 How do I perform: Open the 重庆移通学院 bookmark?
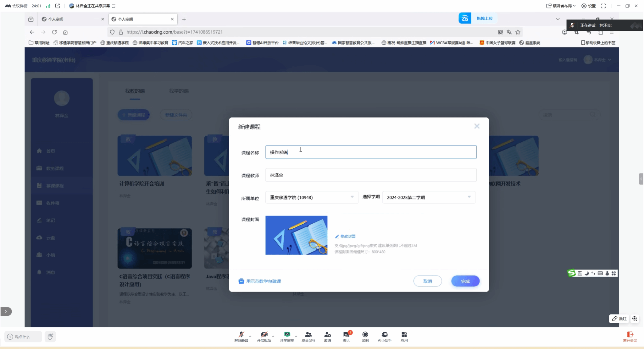pyautogui.click(x=115, y=43)
